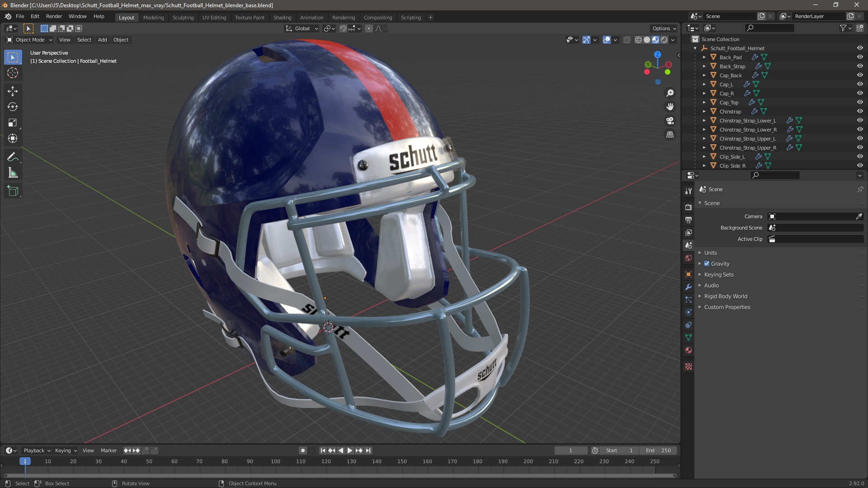Click the zoom view magnifier icon
868x488 pixels.
[670, 93]
